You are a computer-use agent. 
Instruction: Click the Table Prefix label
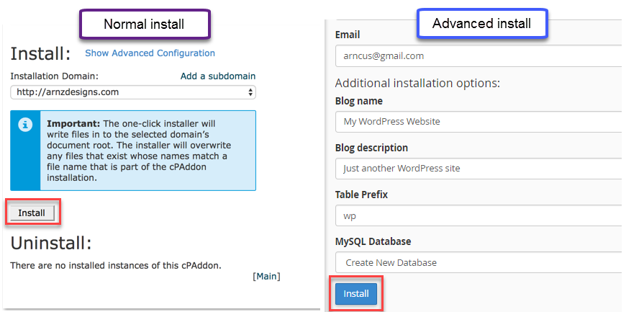[x=362, y=195]
